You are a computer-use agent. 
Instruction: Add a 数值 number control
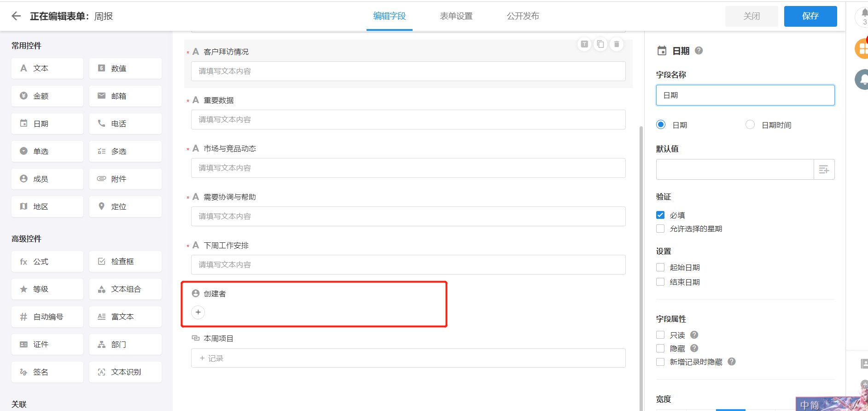[x=125, y=68]
